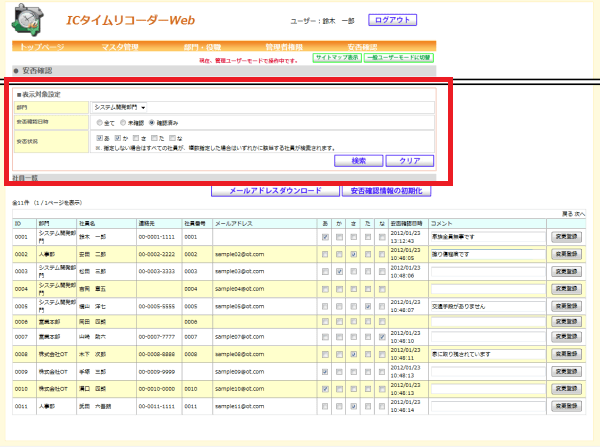Image resolution: width=600 pixels, height=447 pixels.
Task: Toggle さ checkbox in row 0008
Action: [x=354, y=354]
